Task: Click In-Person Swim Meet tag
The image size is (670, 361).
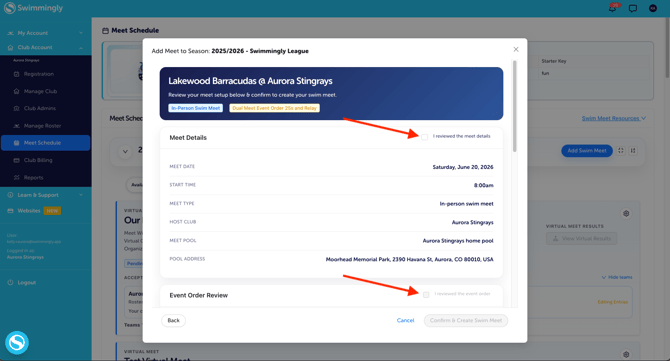Action: coord(196,108)
